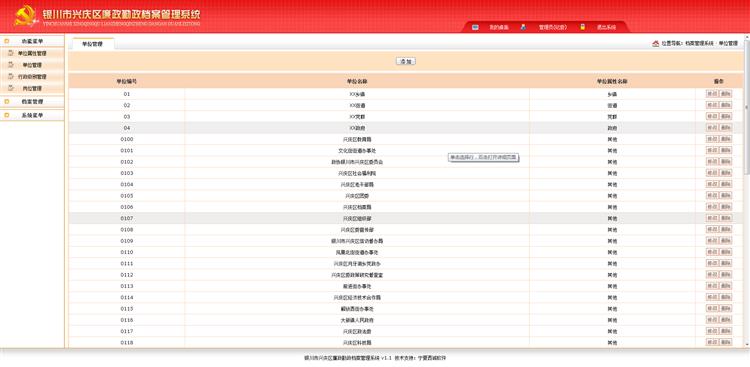Click the yellow square icon of 系统菜单
The width and height of the screenshot is (750, 367).
tap(7, 115)
